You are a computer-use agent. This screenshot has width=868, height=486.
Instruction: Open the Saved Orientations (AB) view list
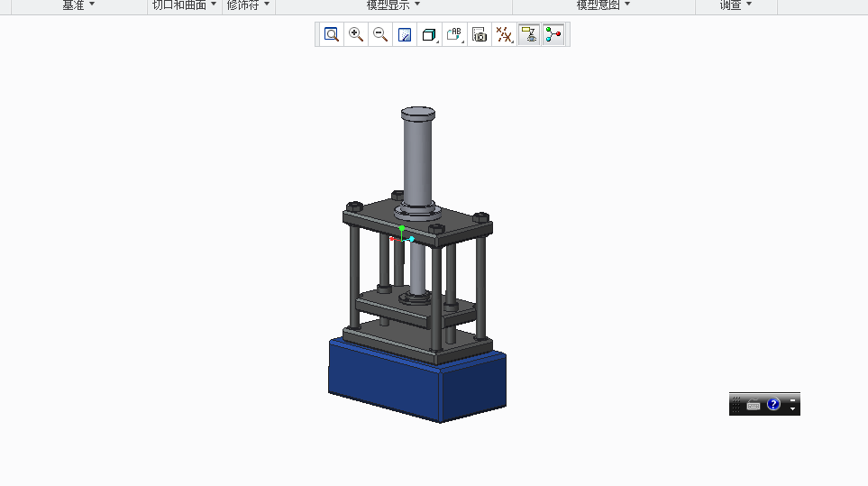[x=454, y=34]
